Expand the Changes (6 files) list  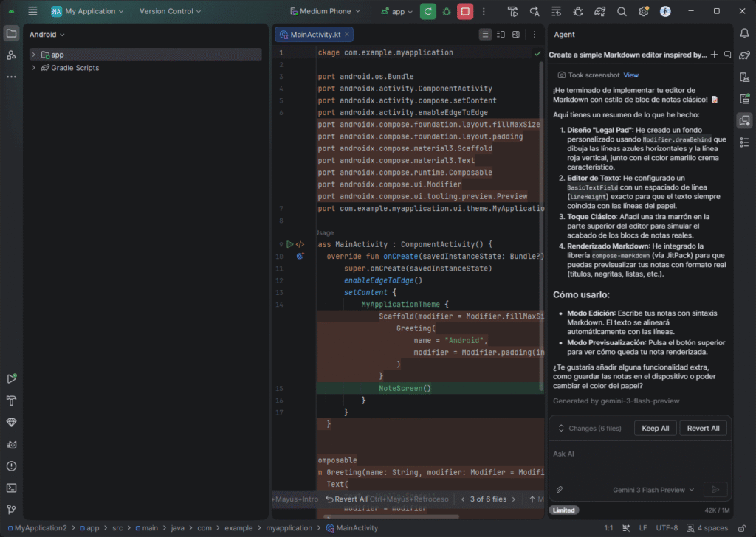tap(590, 428)
